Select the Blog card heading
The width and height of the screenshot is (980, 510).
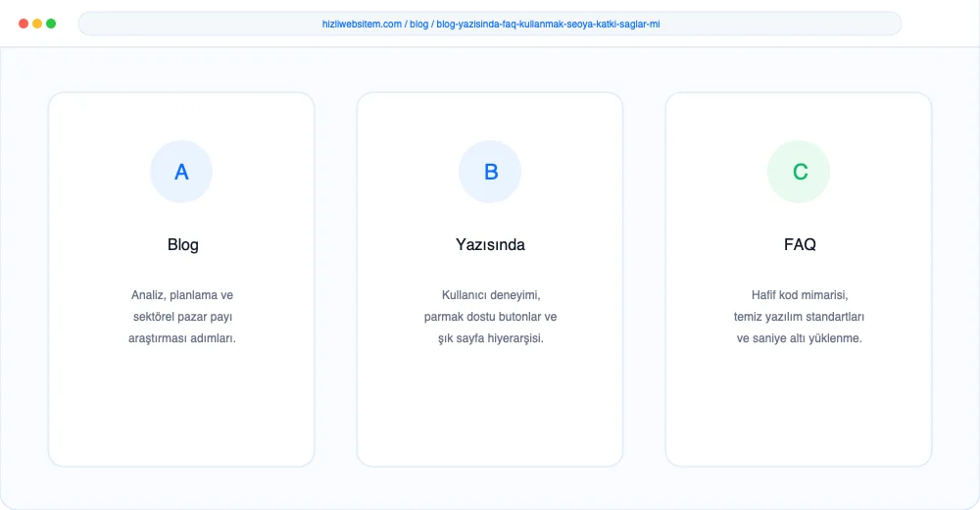[182, 244]
